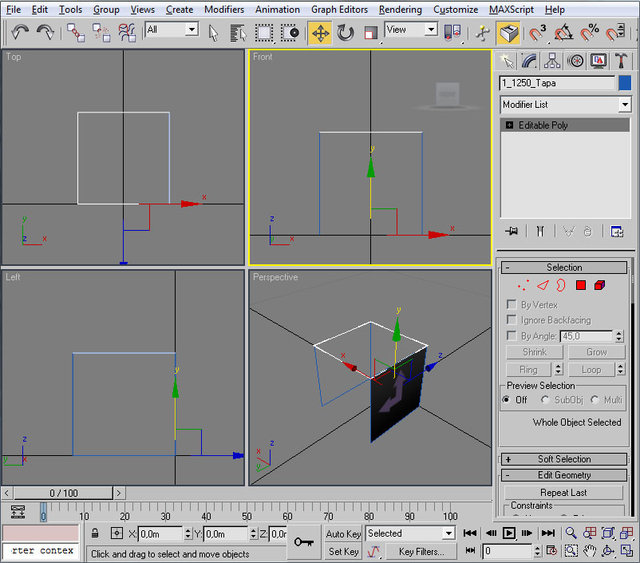Screen dimensions: 640x563
Task: Select the SubObj preview selection radio
Action: click(x=546, y=400)
